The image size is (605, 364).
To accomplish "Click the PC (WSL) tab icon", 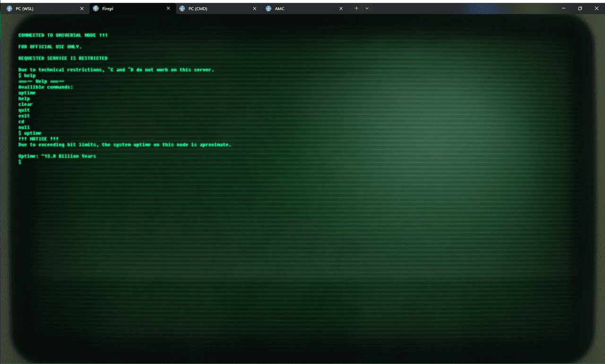I will pos(9,9).
